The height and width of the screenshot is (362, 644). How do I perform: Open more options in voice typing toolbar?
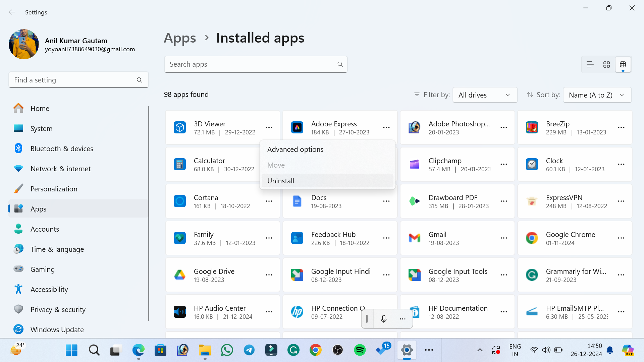pos(402,319)
